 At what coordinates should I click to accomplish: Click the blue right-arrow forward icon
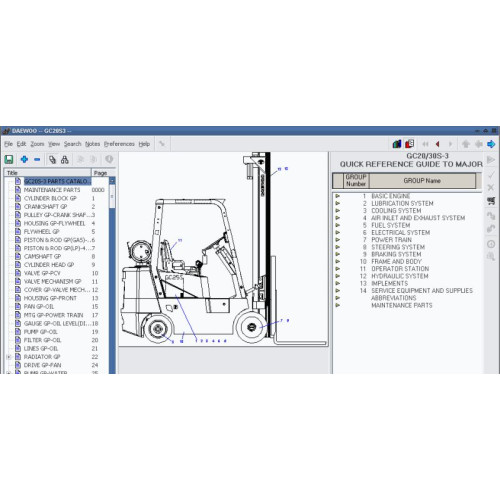tap(491, 144)
